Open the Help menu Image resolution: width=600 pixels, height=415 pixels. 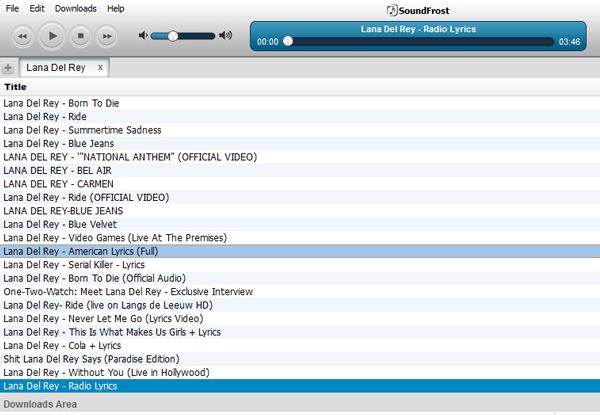coord(116,8)
